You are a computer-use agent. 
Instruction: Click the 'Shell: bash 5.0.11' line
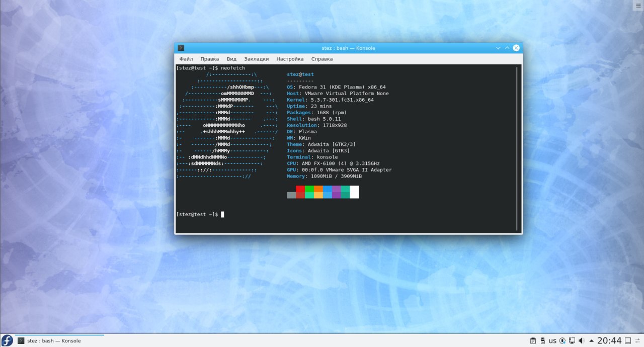pos(314,119)
